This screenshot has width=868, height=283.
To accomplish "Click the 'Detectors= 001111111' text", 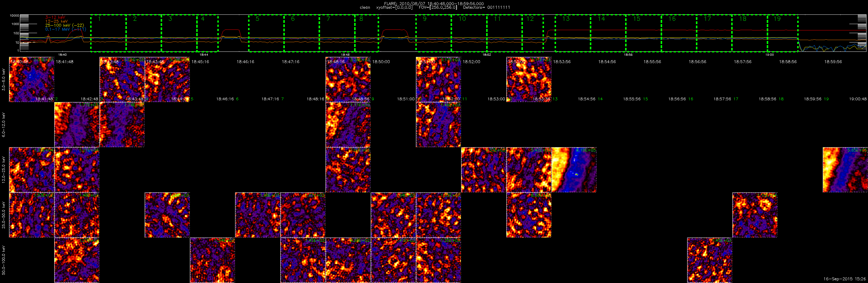I will click(486, 8).
